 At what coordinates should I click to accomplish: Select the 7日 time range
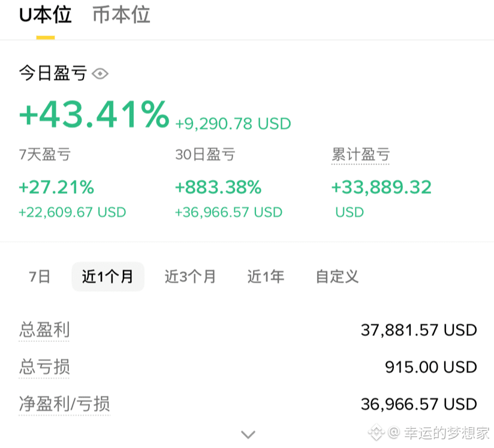point(40,276)
